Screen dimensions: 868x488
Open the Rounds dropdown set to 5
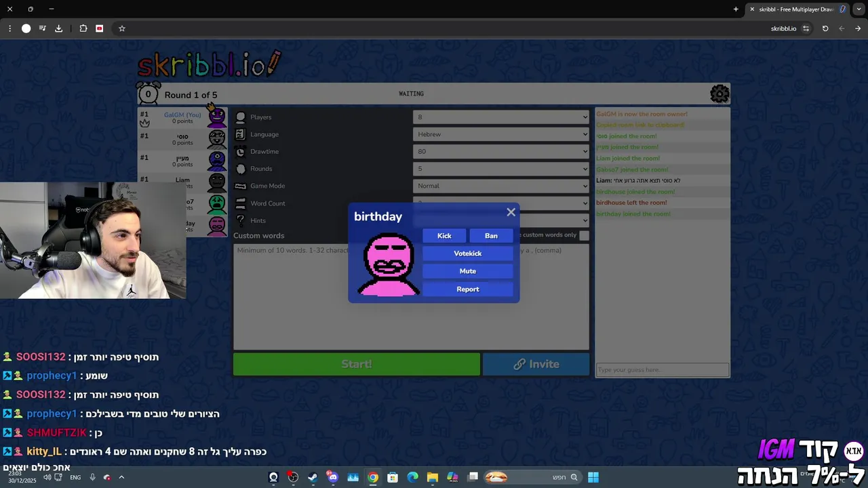(x=501, y=169)
